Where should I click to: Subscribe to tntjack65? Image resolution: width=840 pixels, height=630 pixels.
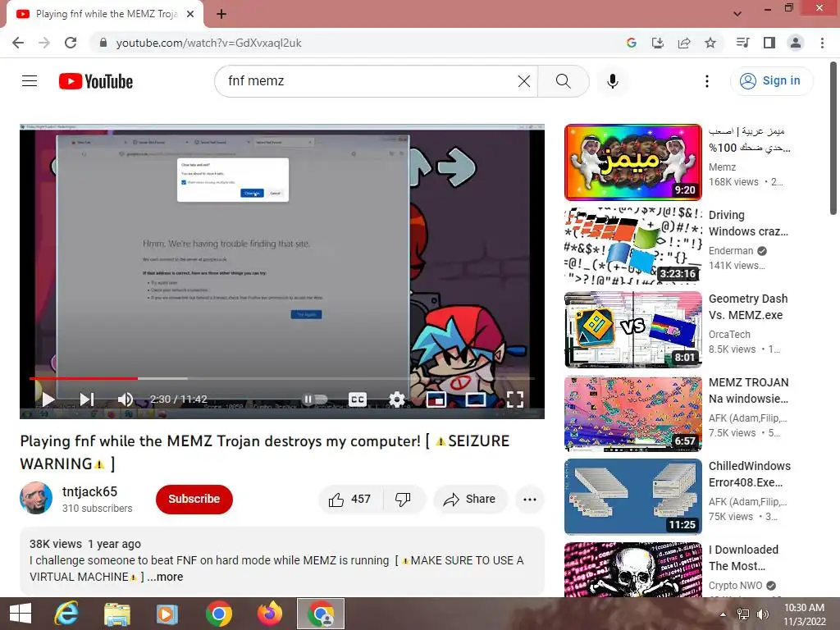tap(194, 499)
